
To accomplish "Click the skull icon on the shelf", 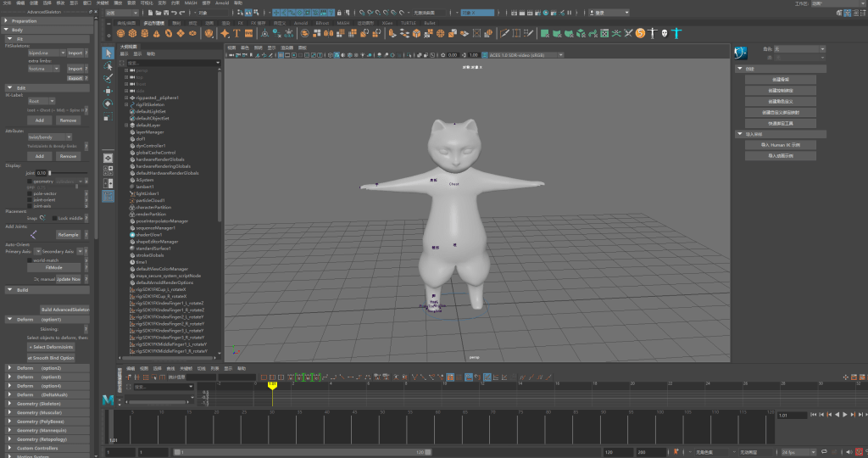I will tap(665, 33).
